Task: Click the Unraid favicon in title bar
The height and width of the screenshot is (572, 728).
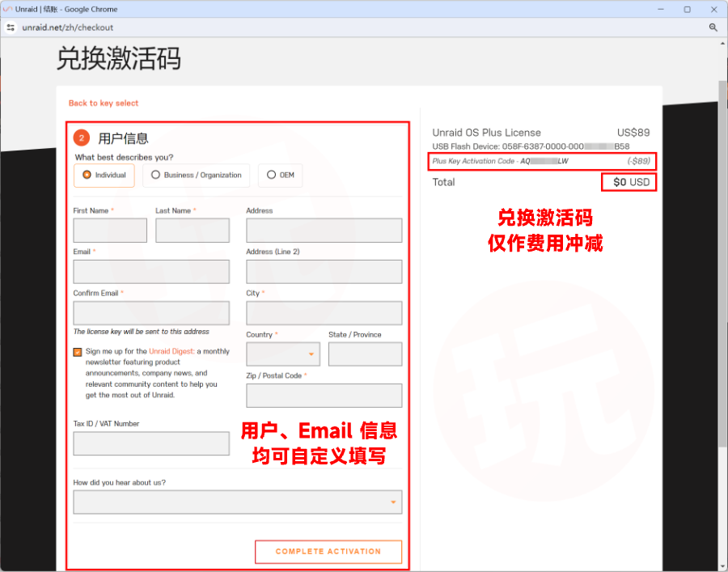Action: tap(7, 9)
